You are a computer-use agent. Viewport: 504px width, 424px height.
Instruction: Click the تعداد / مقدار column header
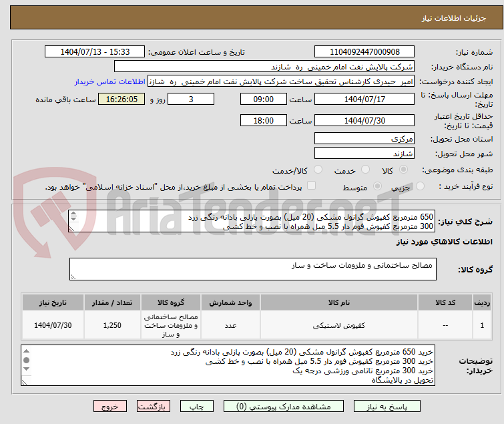(112, 302)
